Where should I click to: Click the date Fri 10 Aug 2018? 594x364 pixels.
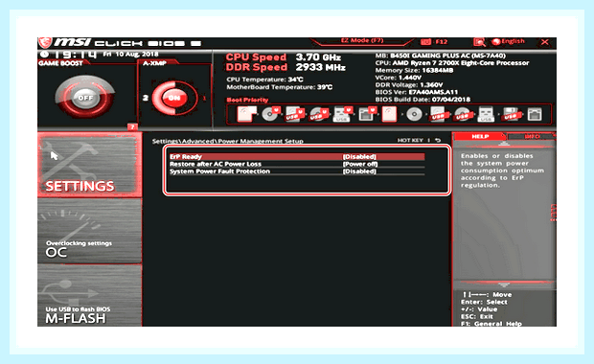pos(130,55)
